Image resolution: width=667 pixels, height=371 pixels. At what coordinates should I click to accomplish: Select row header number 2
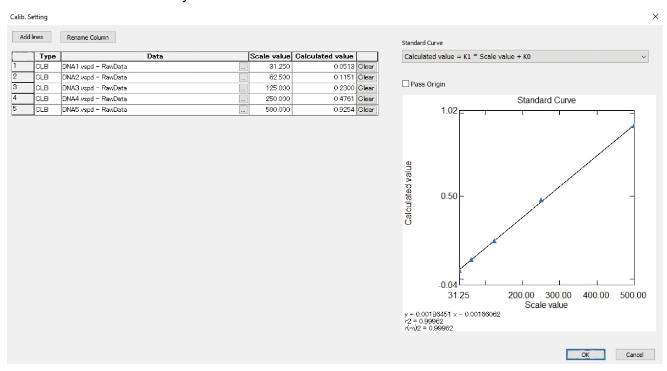23,77
